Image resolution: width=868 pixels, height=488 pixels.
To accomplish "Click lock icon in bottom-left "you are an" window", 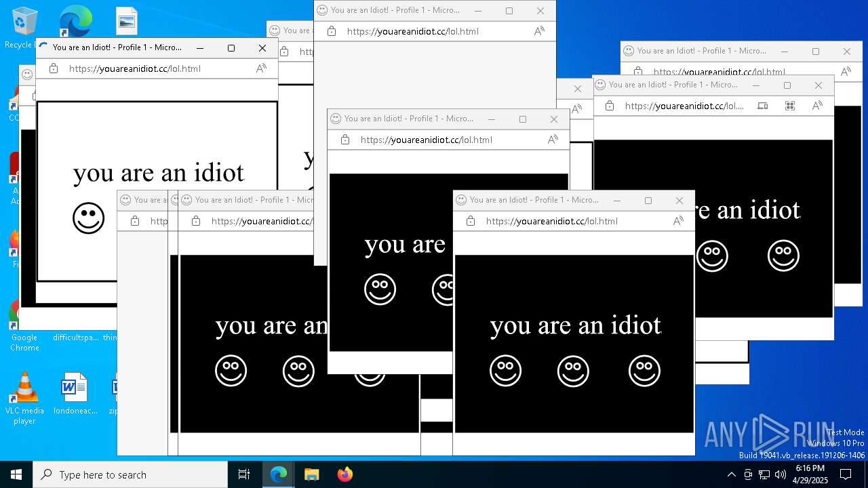I will pyautogui.click(x=196, y=221).
